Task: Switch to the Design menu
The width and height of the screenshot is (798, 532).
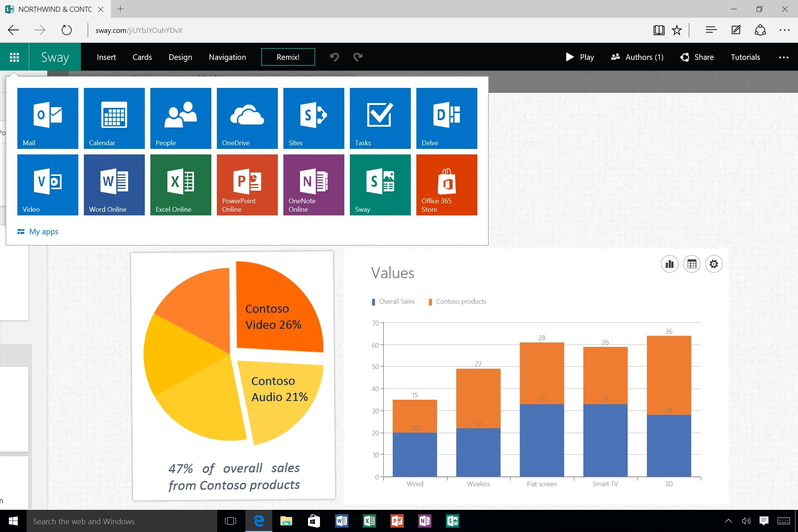Action: 180,57
